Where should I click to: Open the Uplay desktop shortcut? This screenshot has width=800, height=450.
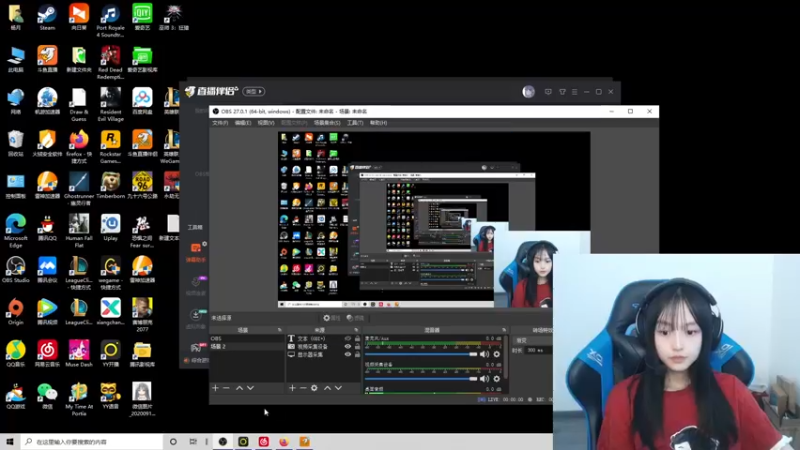click(110, 228)
